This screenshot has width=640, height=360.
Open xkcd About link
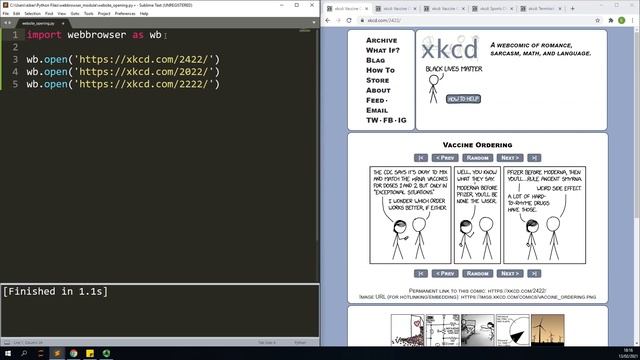tap(378, 90)
